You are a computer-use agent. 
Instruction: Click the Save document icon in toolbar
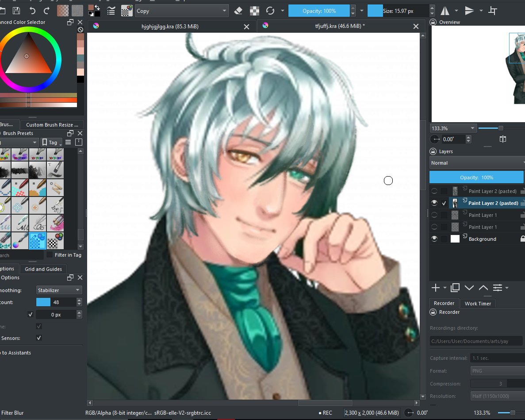[16, 11]
